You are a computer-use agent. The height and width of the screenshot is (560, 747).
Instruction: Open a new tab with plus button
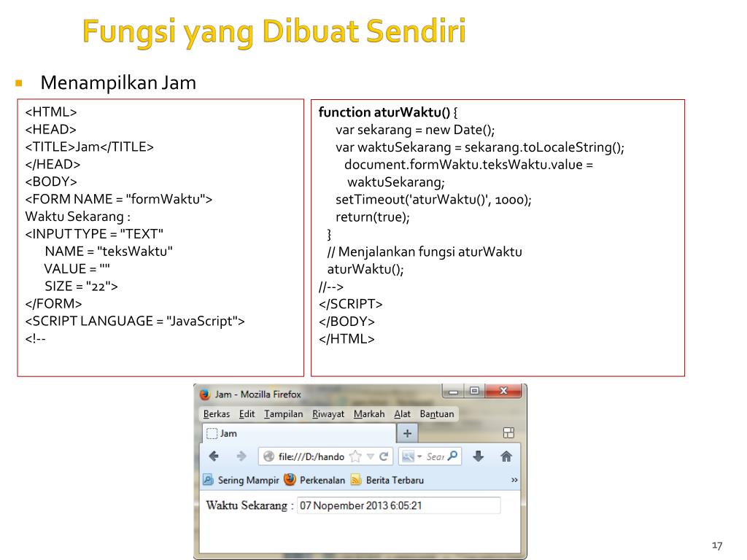pyautogui.click(x=407, y=433)
